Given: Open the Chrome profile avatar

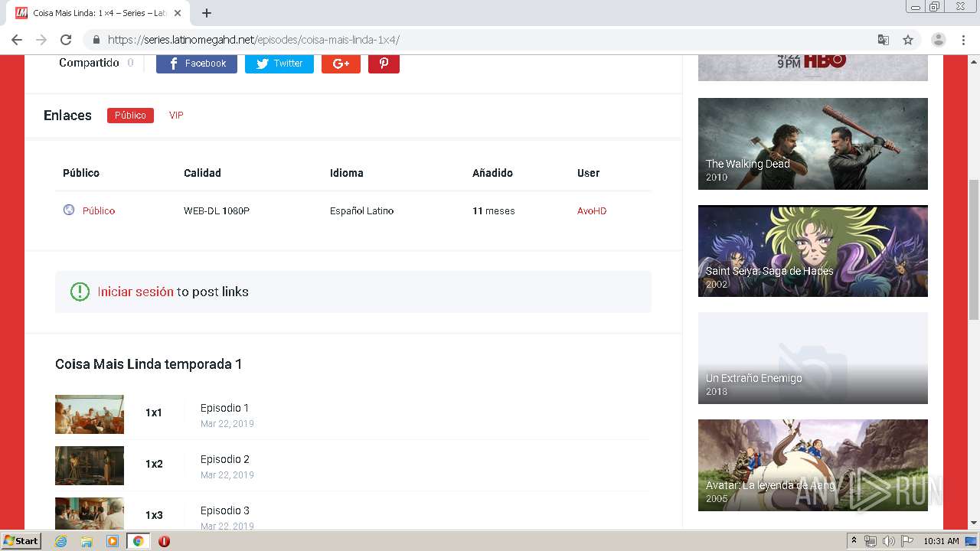Looking at the screenshot, I should (x=939, y=40).
